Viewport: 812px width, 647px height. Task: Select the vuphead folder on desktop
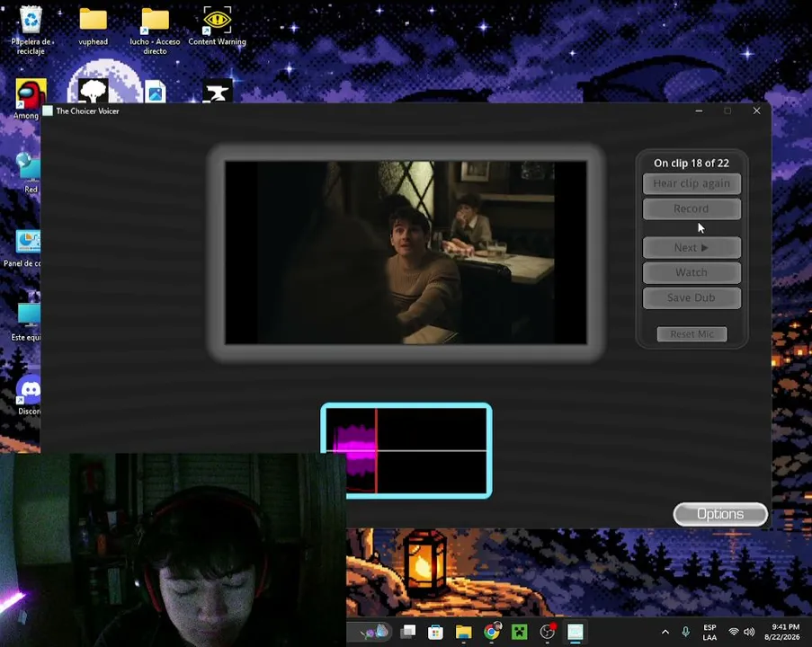pyautogui.click(x=94, y=26)
